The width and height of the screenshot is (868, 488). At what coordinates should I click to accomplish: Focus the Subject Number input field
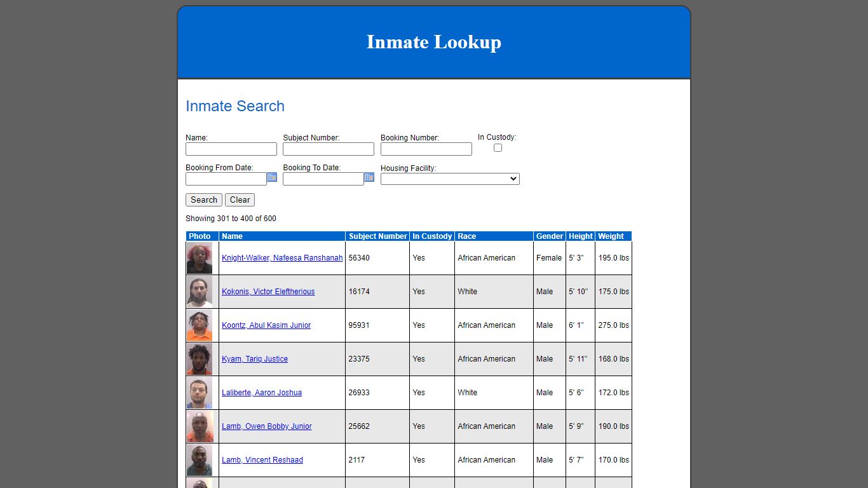pos(329,149)
